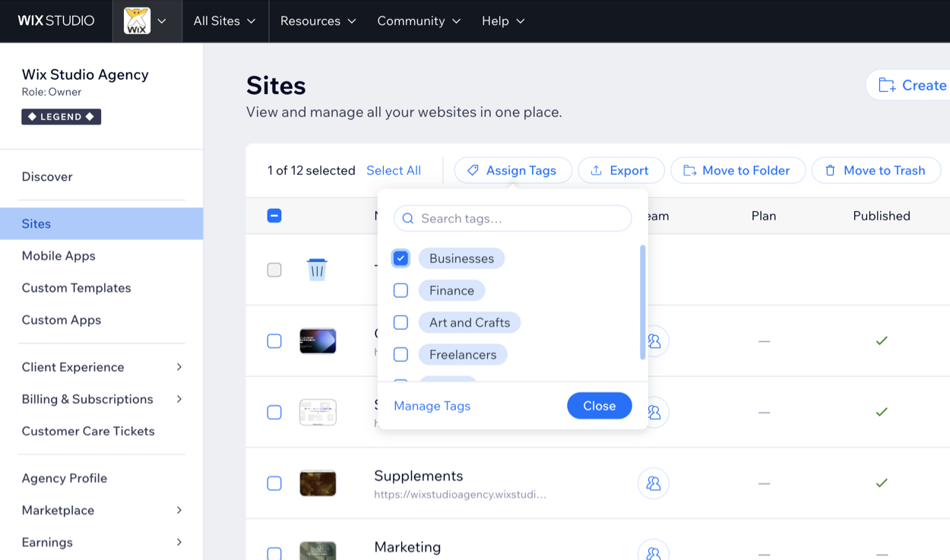Viewport: 950px width, 560px height.
Task: Click the Businesses tag label
Action: pos(461,258)
